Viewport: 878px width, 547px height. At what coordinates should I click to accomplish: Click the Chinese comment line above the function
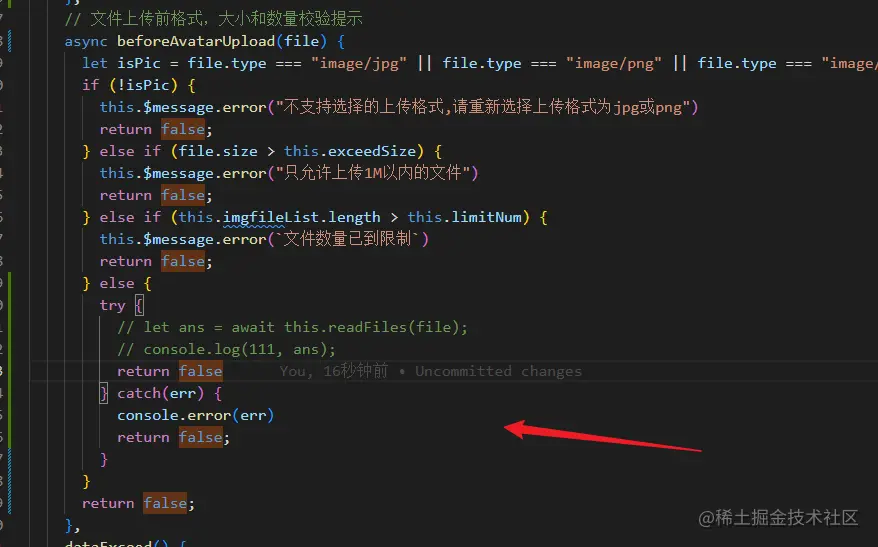click(x=213, y=19)
